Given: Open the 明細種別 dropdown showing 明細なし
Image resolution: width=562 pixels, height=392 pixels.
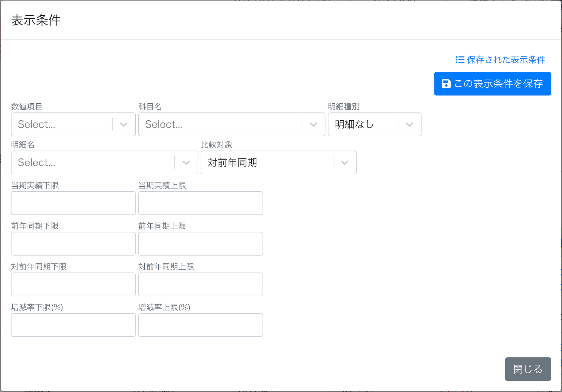Looking at the screenshot, I should 375,124.
